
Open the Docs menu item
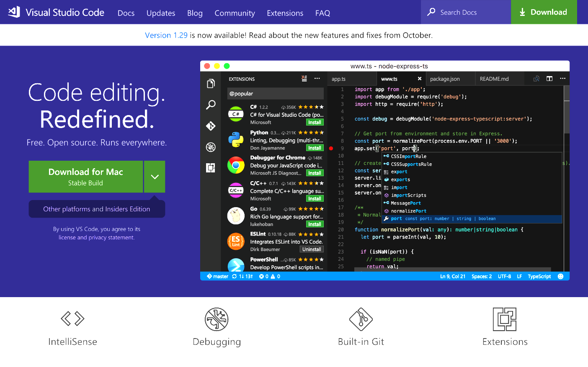tap(126, 13)
